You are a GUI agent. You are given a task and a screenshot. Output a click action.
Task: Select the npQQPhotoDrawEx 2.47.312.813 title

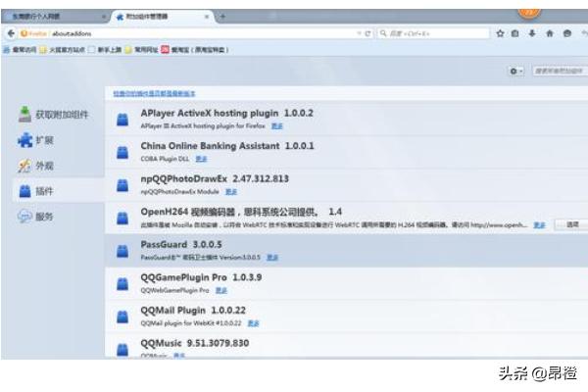215,178
